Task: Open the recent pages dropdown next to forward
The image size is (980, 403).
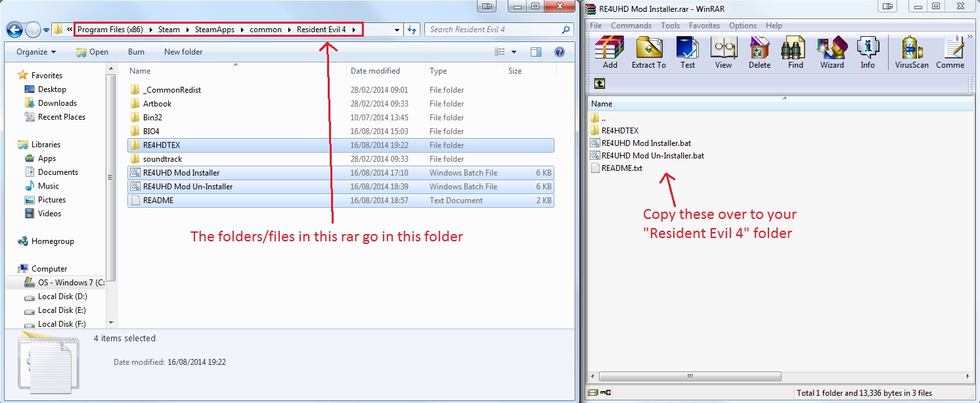Action: pos(47,30)
